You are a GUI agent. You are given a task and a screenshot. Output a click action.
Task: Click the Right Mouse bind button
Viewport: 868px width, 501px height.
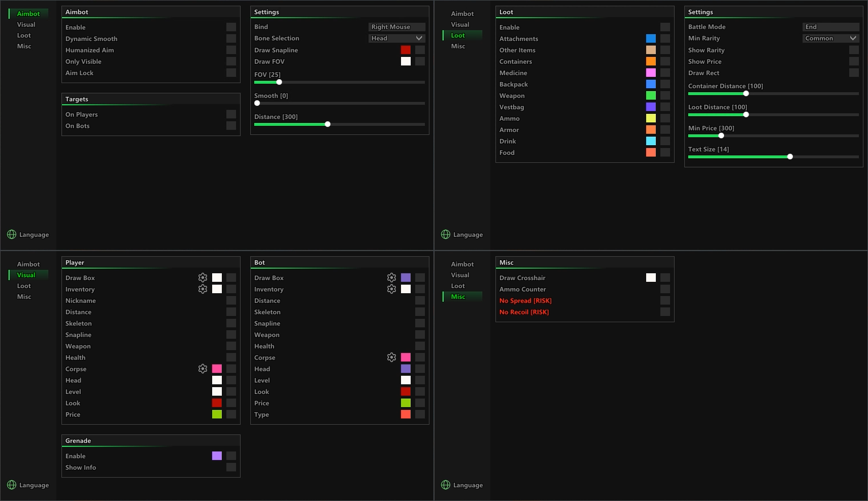[x=397, y=27]
